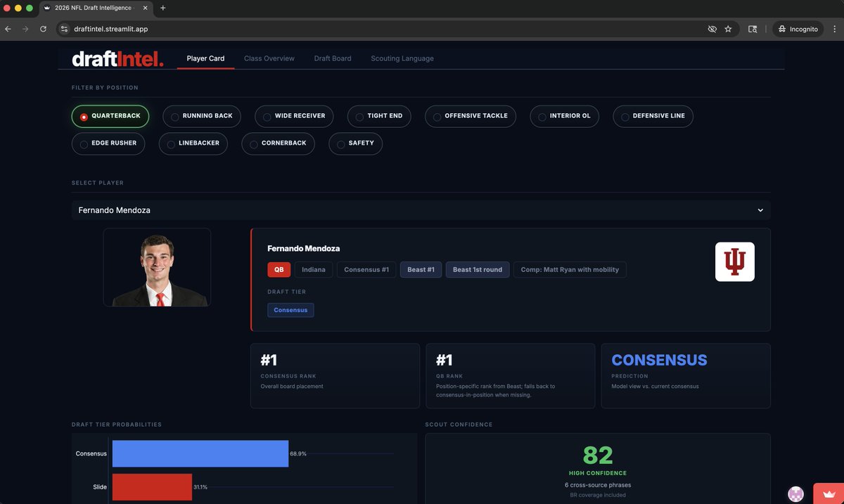The height and width of the screenshot is (504, 844).
Task: Open site information icon in address bar
Action: pyautogui.click(x=64, y=29)
